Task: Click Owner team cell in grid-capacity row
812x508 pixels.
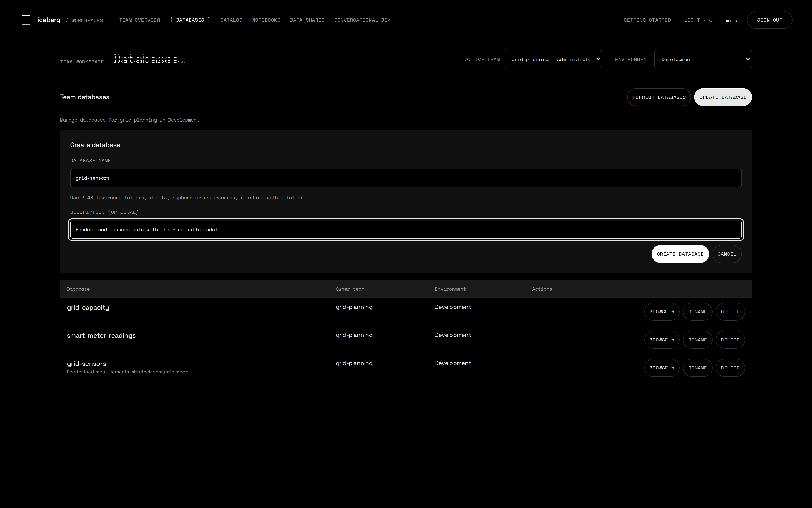Action: (354, 307)
